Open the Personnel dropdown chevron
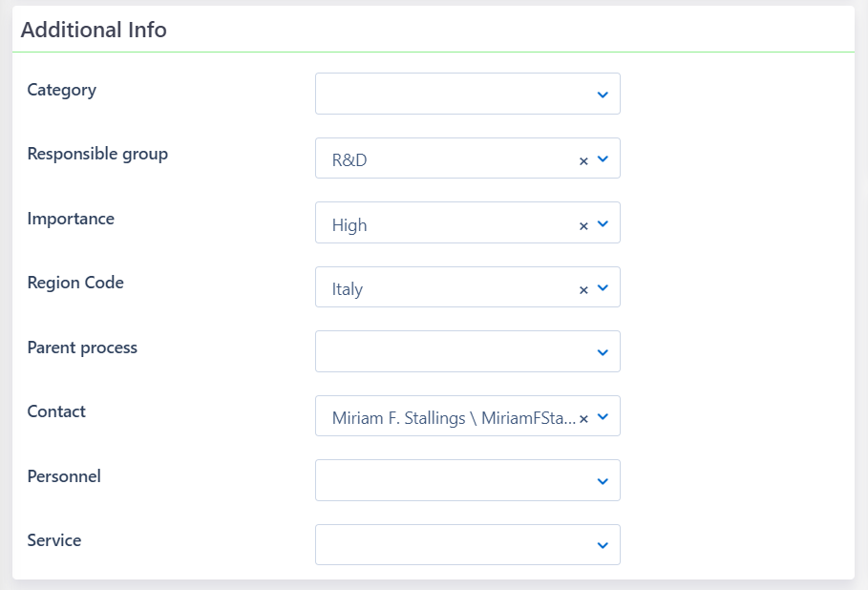The height and width of the screenshot is (590, 868). 603,481
